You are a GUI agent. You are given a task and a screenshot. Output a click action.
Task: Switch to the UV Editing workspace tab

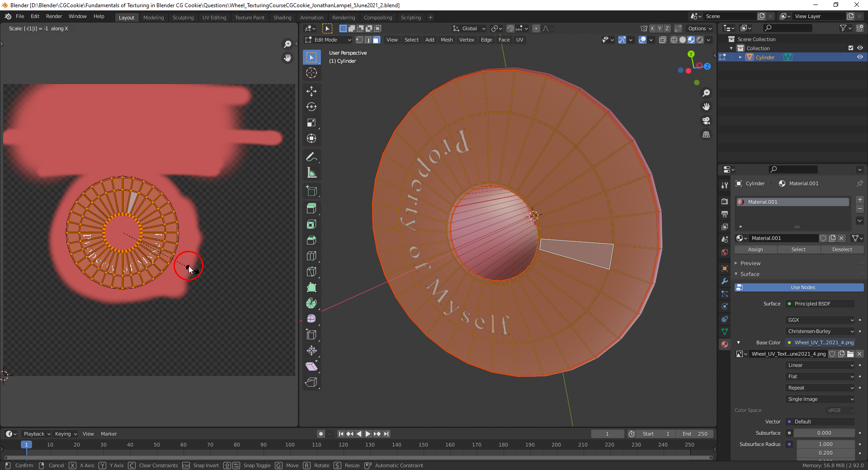[x=214, y=18]
